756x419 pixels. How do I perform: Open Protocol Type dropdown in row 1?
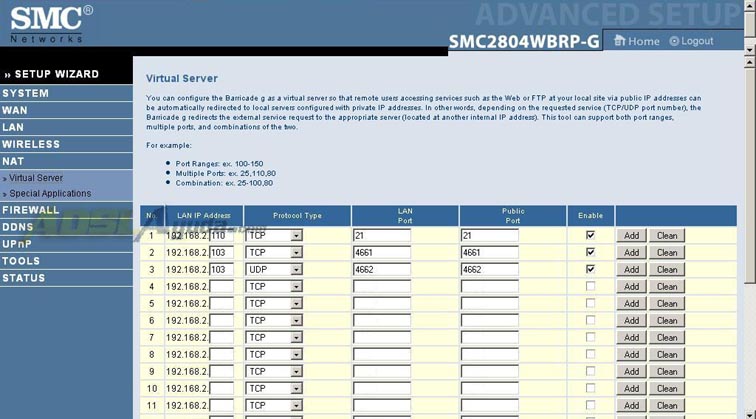pos(274,235)
